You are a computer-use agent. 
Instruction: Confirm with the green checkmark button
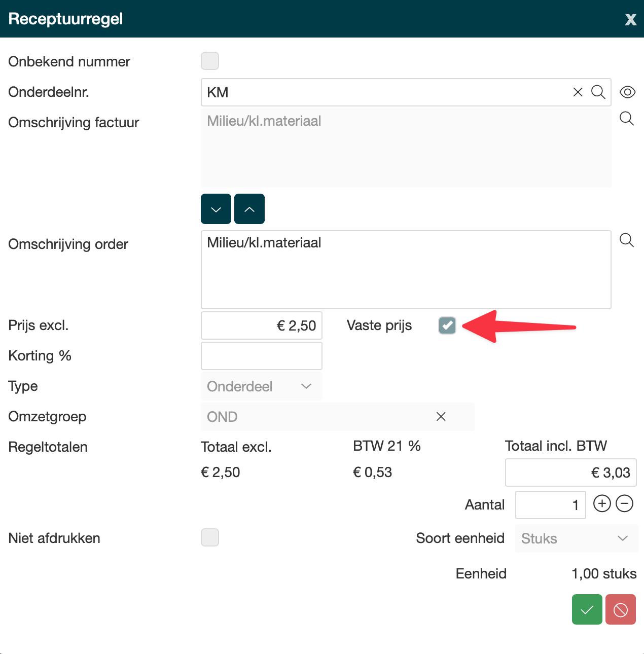(x=587, y=609)
